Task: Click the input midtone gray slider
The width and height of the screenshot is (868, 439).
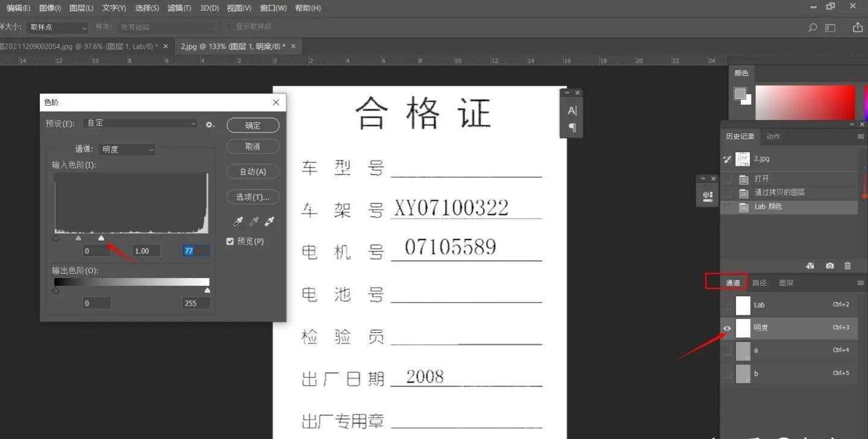Action: (78, 238)
